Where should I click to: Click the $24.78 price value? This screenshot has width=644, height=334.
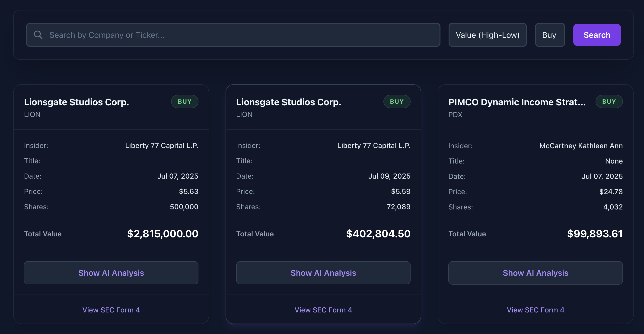coord(611,192)
